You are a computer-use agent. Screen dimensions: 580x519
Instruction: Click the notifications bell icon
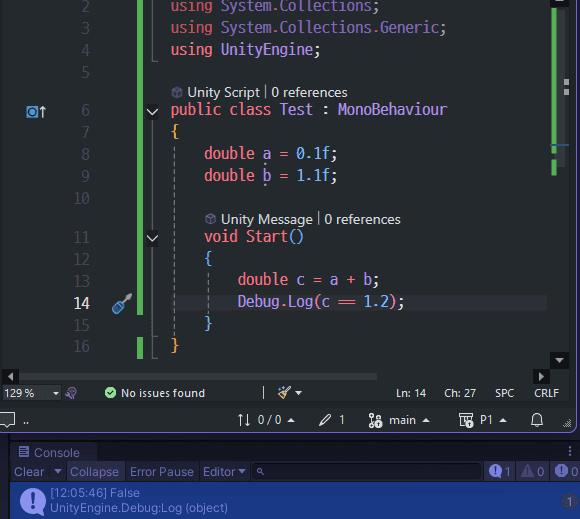[537, 420]
